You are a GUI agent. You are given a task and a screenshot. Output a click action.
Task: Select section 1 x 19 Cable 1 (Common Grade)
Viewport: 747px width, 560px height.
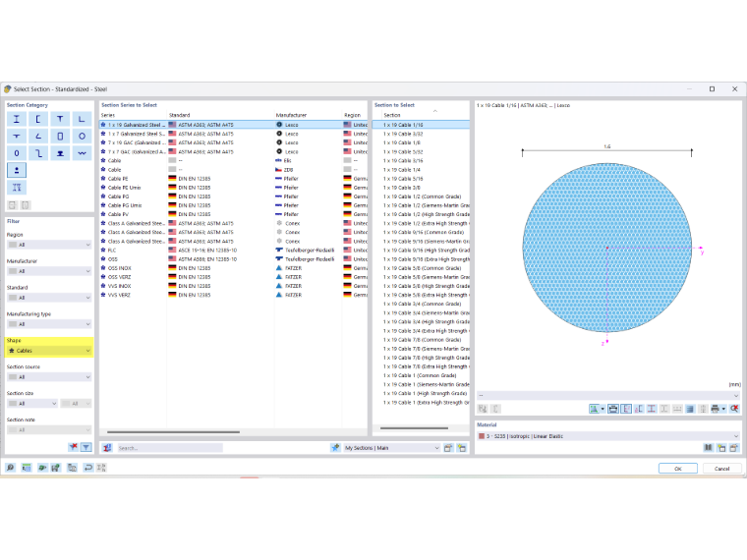tap(421, 375)
